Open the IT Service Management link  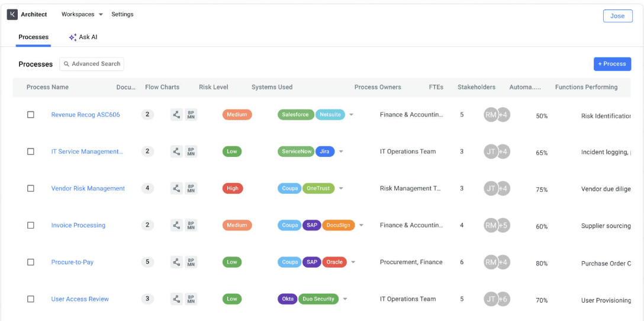pyautogui.click(x=87, y=152)
